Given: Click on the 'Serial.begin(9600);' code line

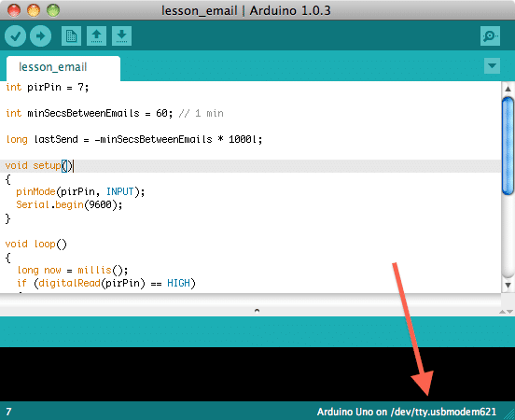Looking at the screenshot, I should [69, 205].
